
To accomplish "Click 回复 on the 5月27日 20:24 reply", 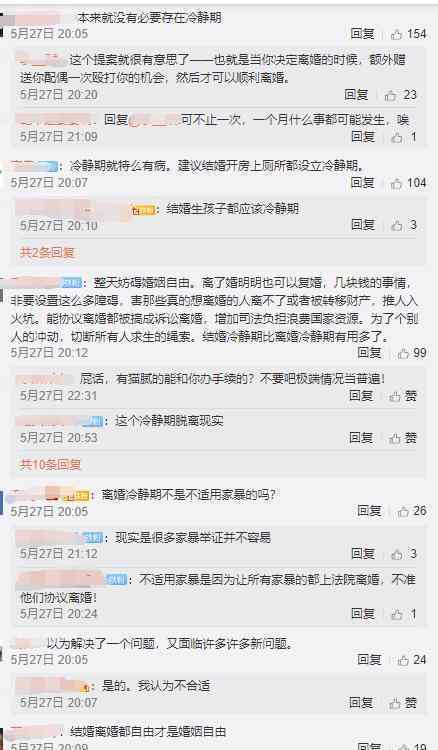I will (x=362, y=614).
